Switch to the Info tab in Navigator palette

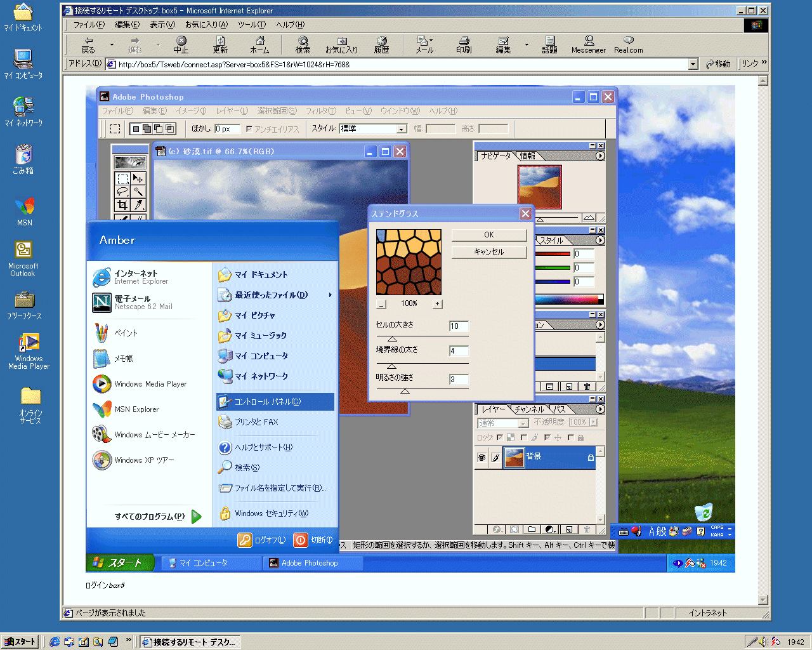tap(527, 156)
